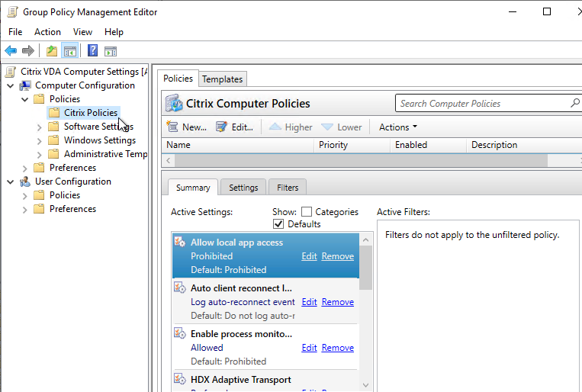Remove the Allow local app access setting
582x392 pixels.
point(338,256)
